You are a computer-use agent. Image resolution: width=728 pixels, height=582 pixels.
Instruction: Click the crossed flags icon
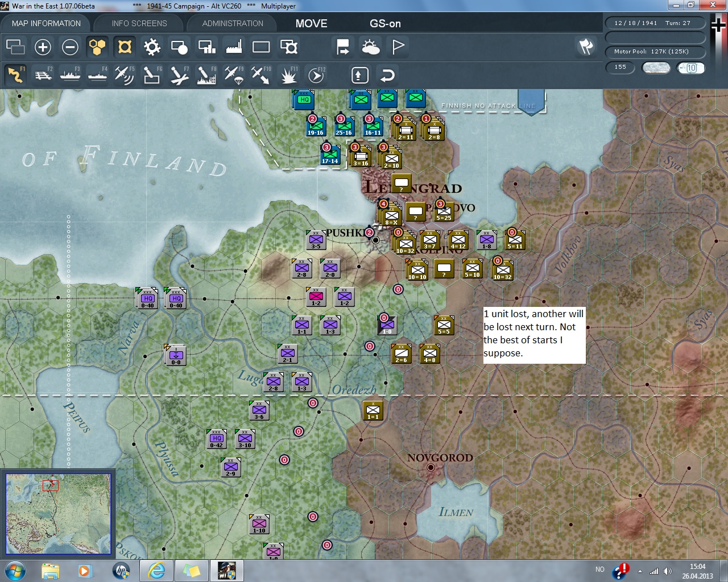click(586, 47)
